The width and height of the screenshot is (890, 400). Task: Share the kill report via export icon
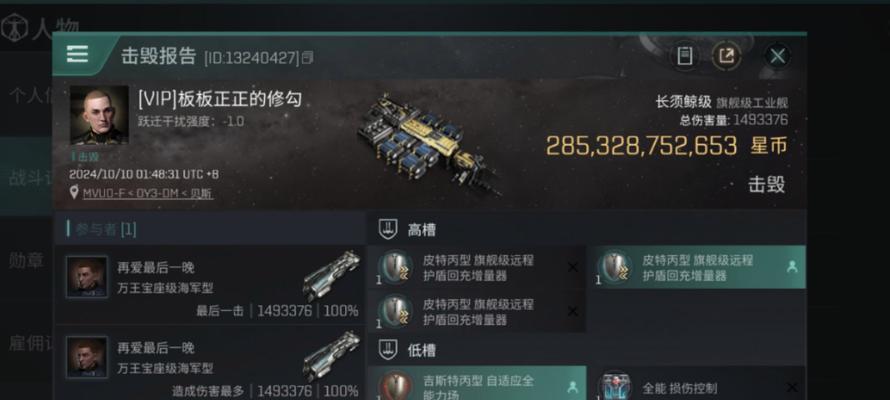[727, 56]
